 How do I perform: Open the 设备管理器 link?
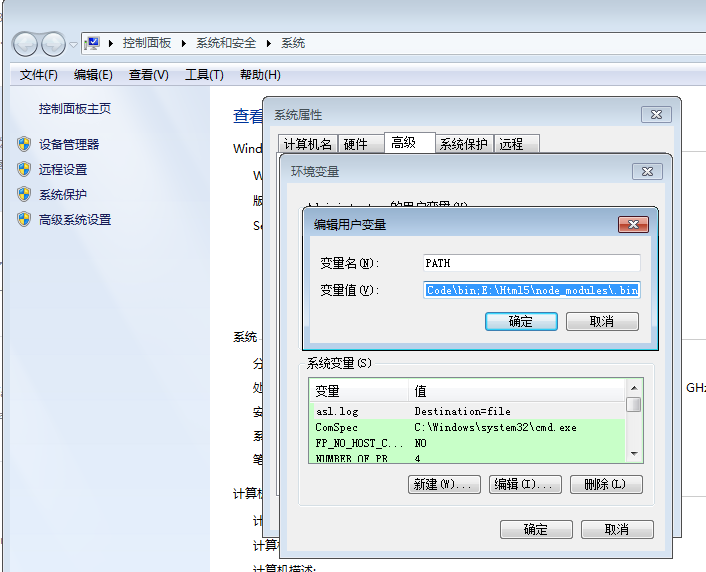[x=69, y=145]
